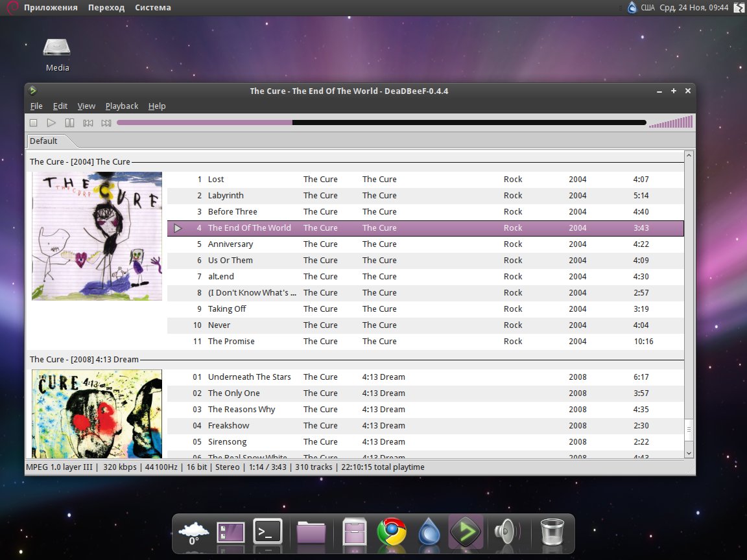Image resolution: width=747 pixels, height=560 pixels.
Task: Click group header The Cure - [2008] 4:13 Dream
Action: 84,360
